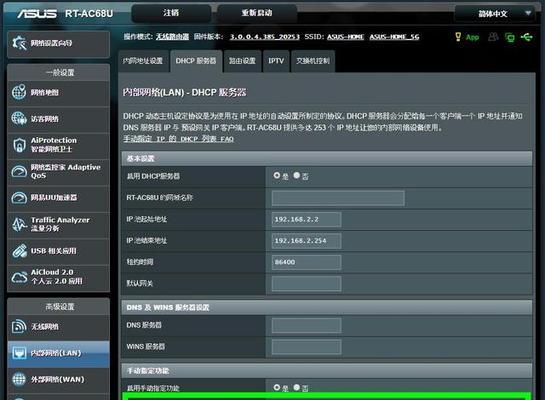Enable manual assignment Yes radio
The image size is (545, 400).
(x=277, y=387)
